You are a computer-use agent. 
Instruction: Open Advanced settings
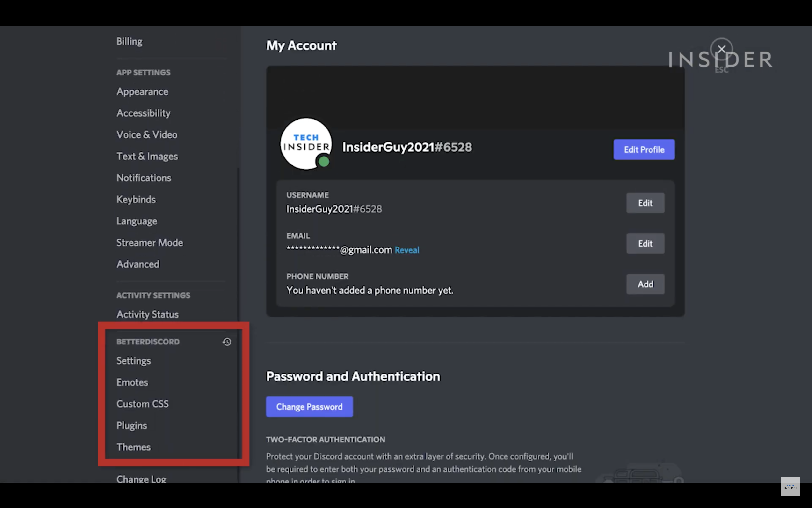point(138,264)
